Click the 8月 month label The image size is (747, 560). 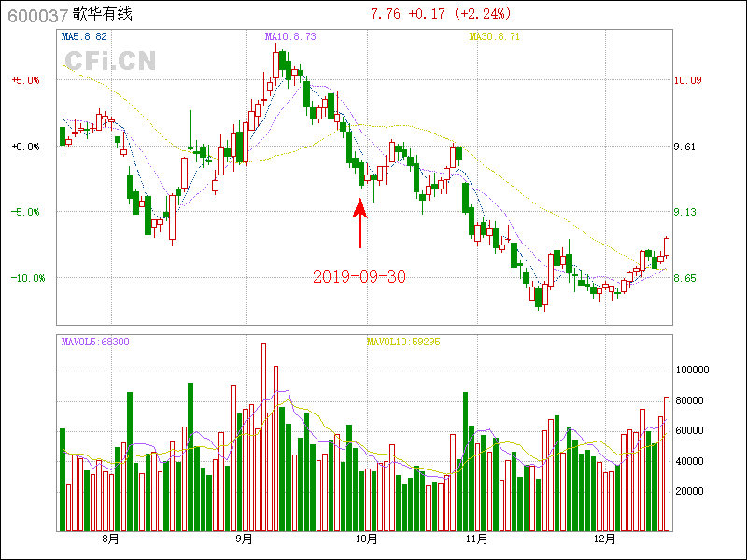point(110,539)
